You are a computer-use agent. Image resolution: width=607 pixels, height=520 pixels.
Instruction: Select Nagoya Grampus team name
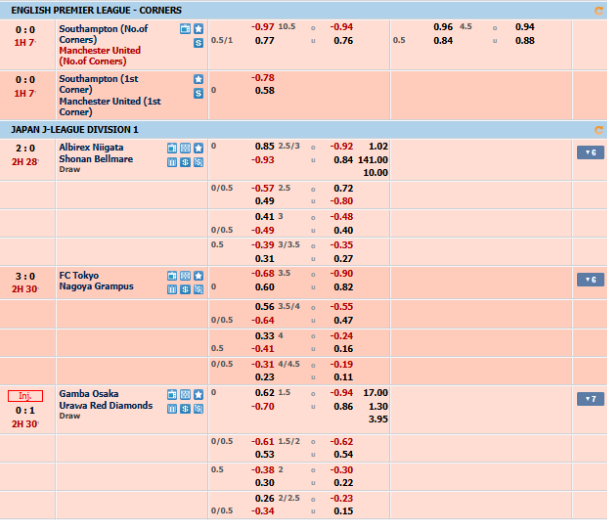pos(96,286)
